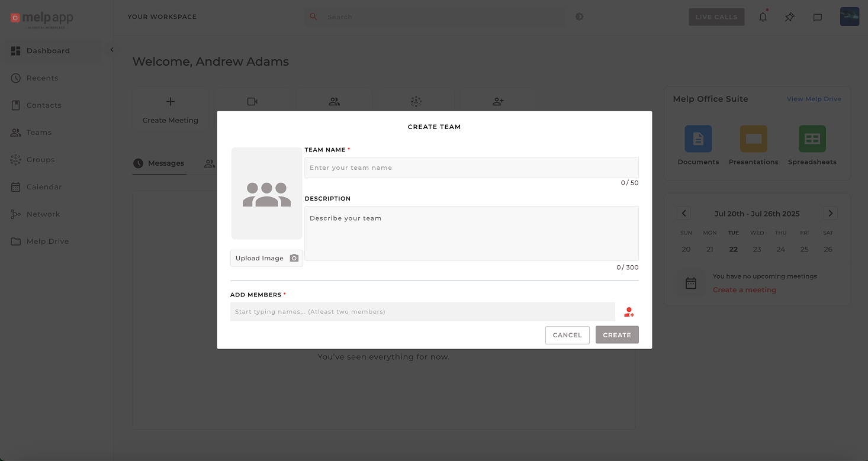This screenshot has height=461, width=868.
Task: Click the camera icon on Upload Image
Action: [x=294, y=258]
